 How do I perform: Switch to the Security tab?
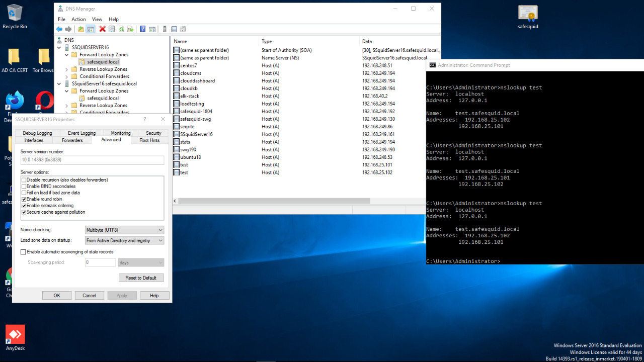point(153,133)
